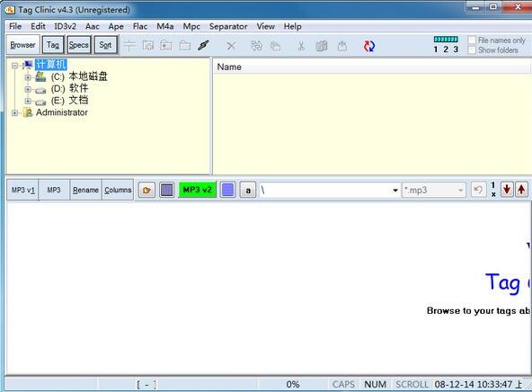This screenshot has width=532, height=392.
Task: Open the *.mp3 filter dropdown
Action: [460, 190]
